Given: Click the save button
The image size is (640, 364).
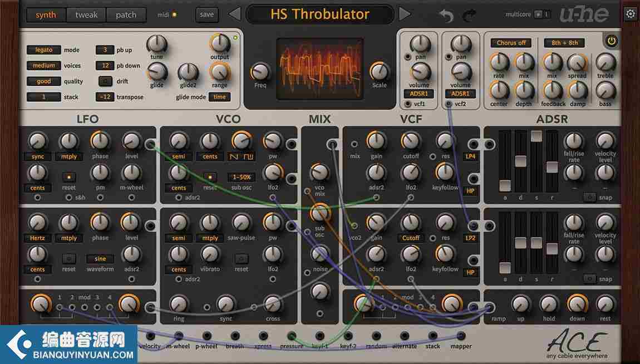Looking at the screenshot, I should tap(206, 14).
